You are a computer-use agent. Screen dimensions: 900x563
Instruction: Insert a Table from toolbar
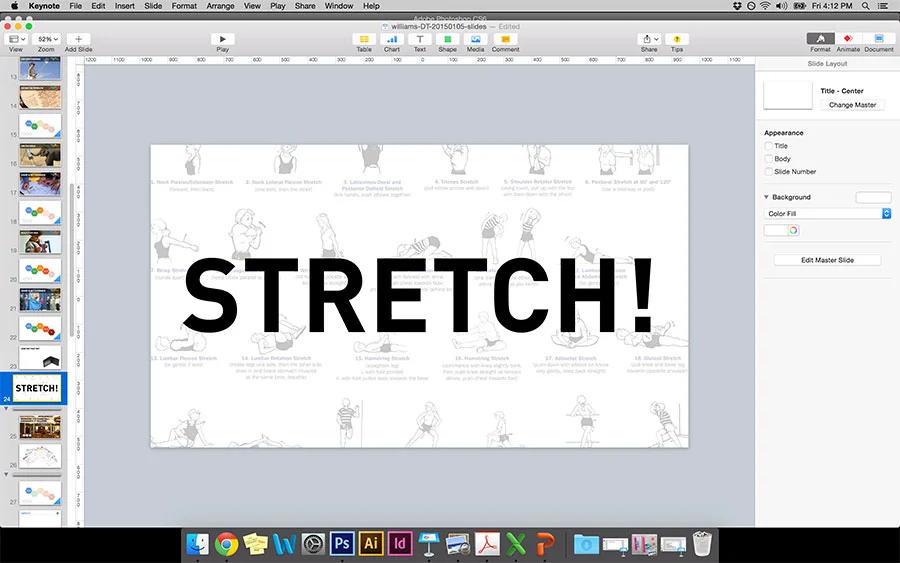(364, 39)
